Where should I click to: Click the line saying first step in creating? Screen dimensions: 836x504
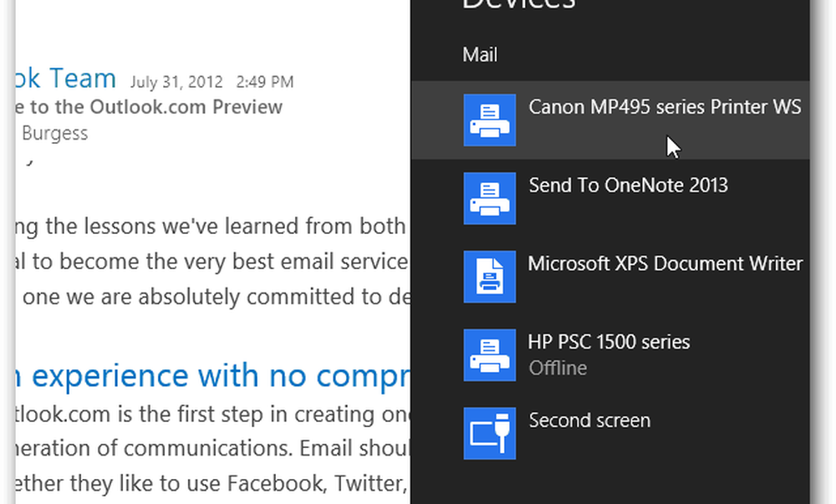213,414
